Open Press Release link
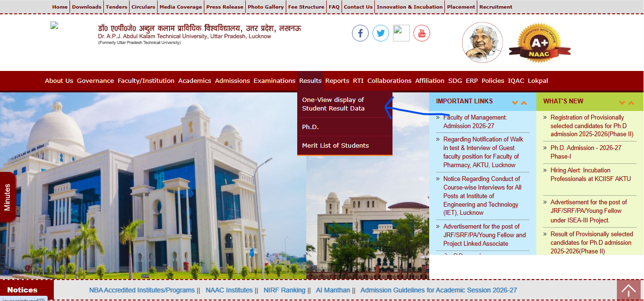Viewport: 644px width, 301px height. (x=225, y=7)
